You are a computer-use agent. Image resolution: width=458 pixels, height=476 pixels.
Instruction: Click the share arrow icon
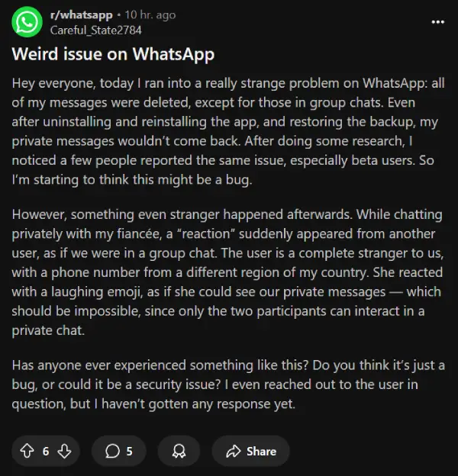click(x=234, y=452)
